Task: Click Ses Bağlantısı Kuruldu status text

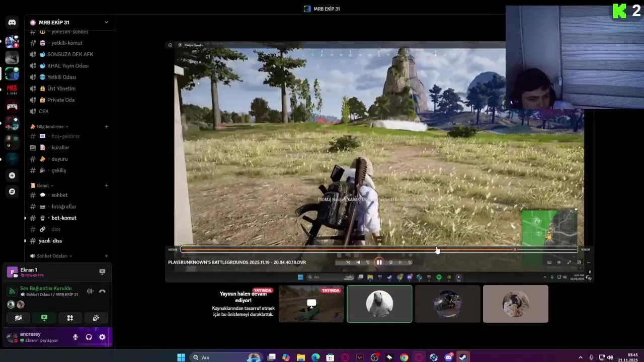Action: (46, 288)
